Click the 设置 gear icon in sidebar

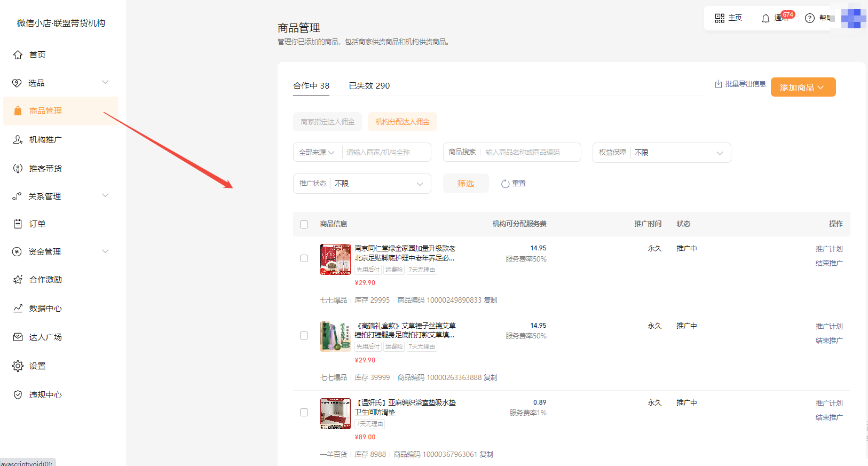point(18,366)
